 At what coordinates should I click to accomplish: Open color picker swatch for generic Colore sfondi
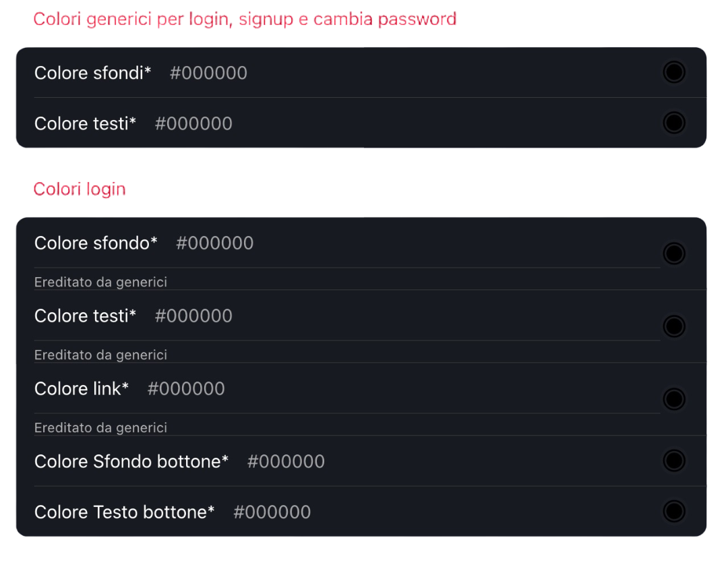(x=673, y=72)
